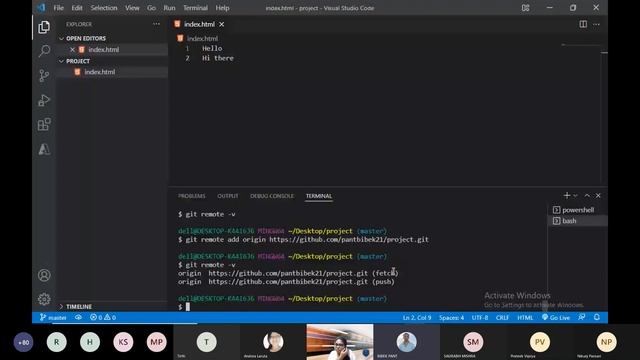Open the File menu
The height and width of the screenshot is (360, 640).
(58, 8)
